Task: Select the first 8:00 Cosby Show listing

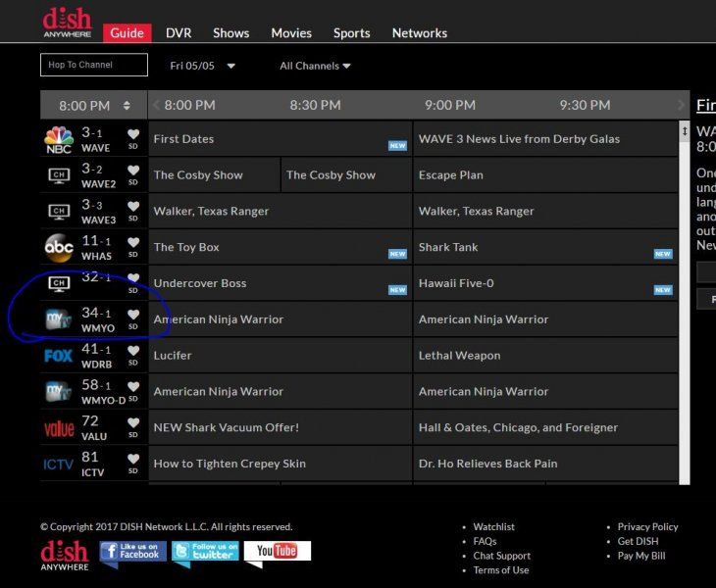Action: point(214,174)
